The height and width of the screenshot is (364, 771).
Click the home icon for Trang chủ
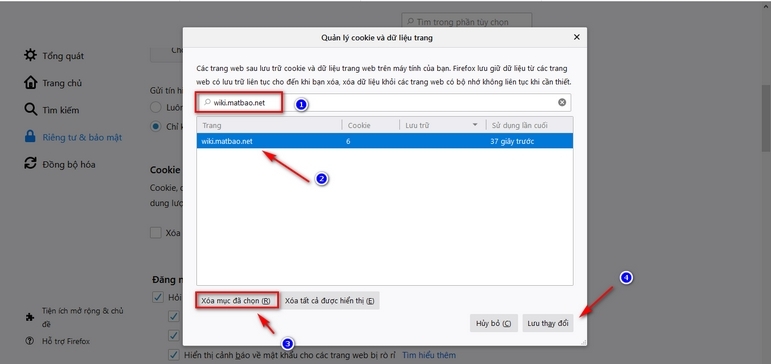point(30,82)
